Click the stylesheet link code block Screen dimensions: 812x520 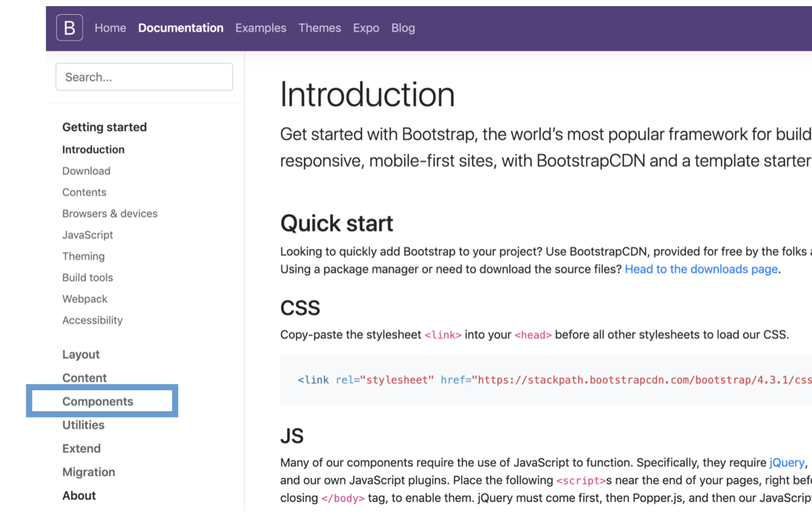546,380
